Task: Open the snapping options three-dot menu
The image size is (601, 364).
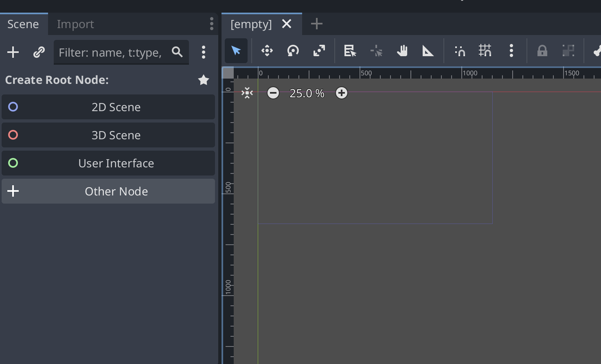Action: tap(511, 50)
